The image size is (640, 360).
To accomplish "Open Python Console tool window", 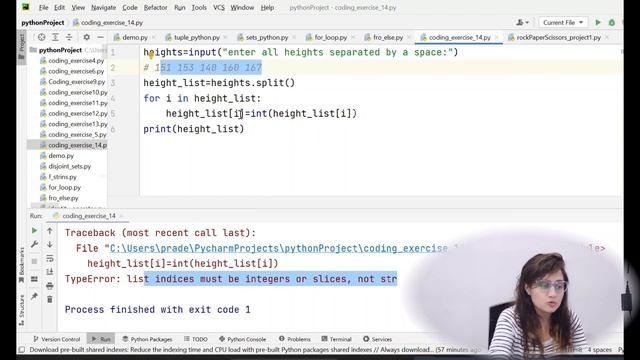I will [242, 339].
